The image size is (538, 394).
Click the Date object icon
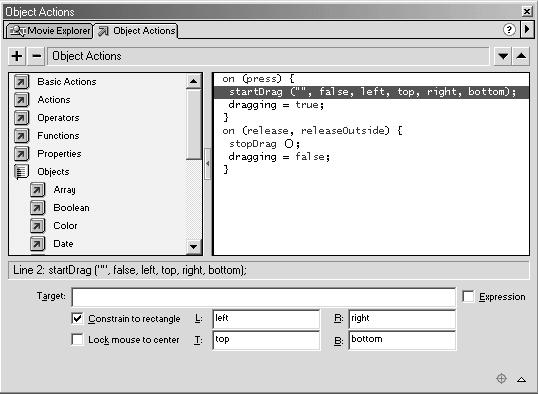point(37,244)
